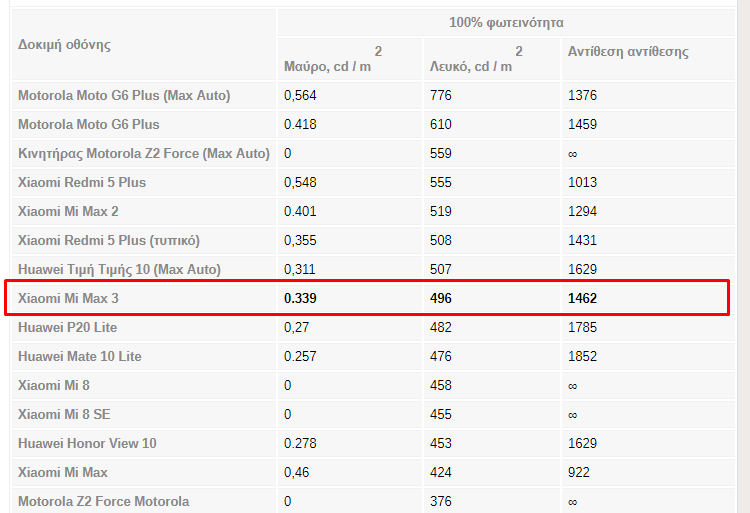
Task: Click the white value 476
Action: 441,357
